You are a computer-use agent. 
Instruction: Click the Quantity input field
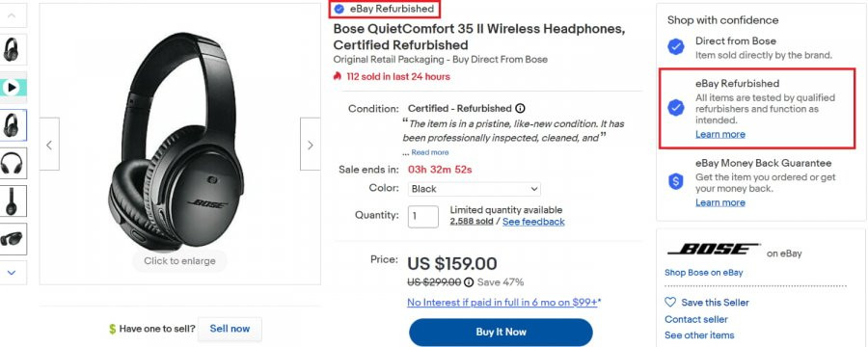click(x=423, y=216)
